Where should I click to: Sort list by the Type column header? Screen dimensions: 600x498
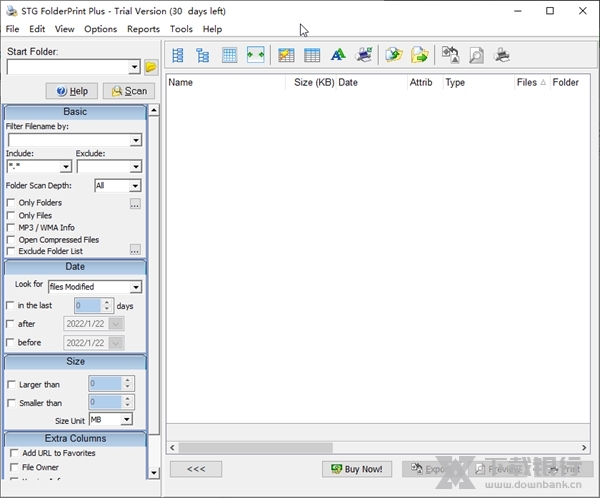478,82
